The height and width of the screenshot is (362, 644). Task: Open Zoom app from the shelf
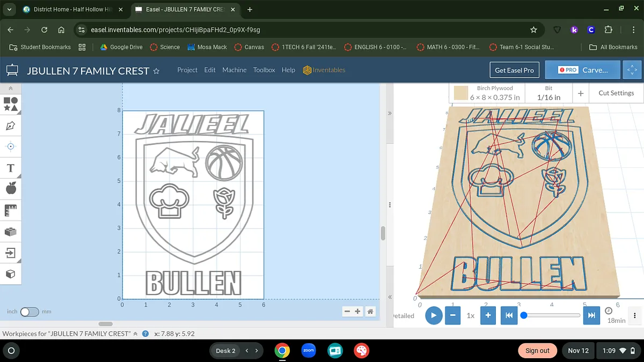pos(309,351)
